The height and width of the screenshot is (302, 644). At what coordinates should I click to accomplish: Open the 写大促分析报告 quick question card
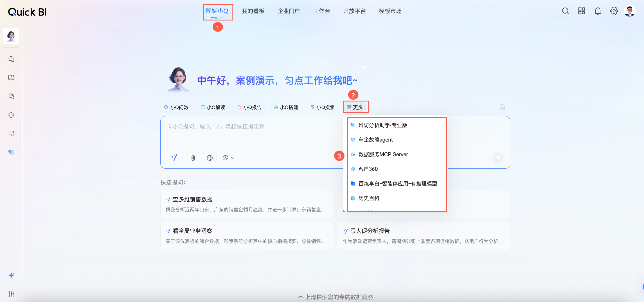coord(424,236)
